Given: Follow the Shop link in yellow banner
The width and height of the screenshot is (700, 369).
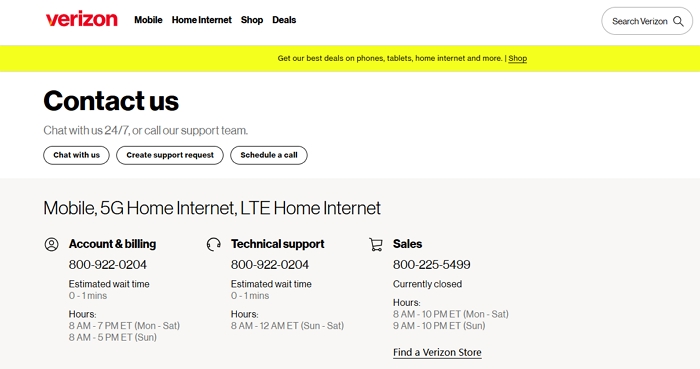Looking at the screenshot, I should 517,58.
